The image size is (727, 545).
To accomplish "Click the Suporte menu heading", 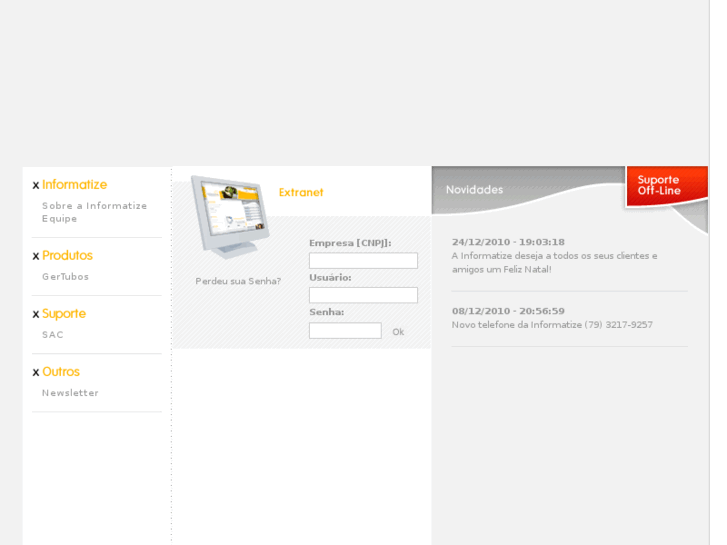I will (64, 314).
